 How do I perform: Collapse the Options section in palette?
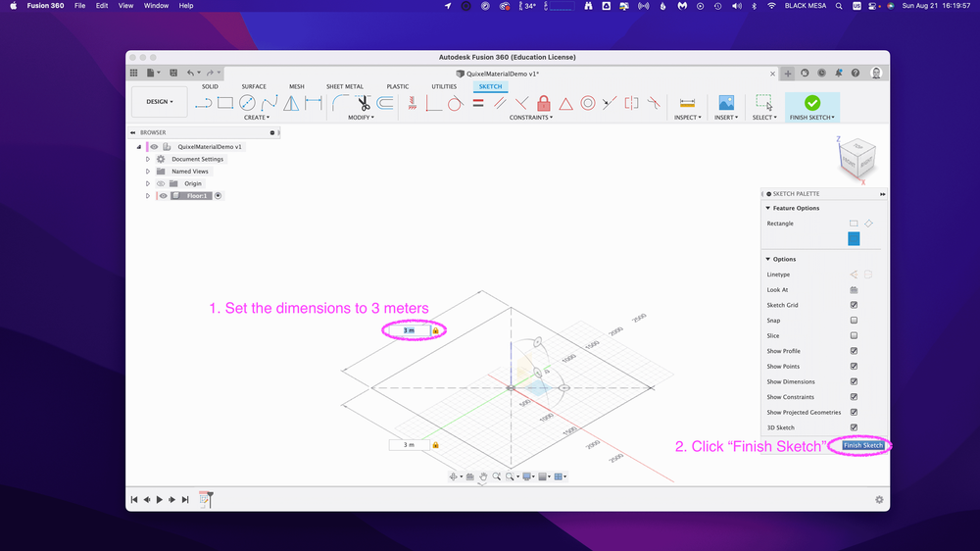click(x=768, y=259)
